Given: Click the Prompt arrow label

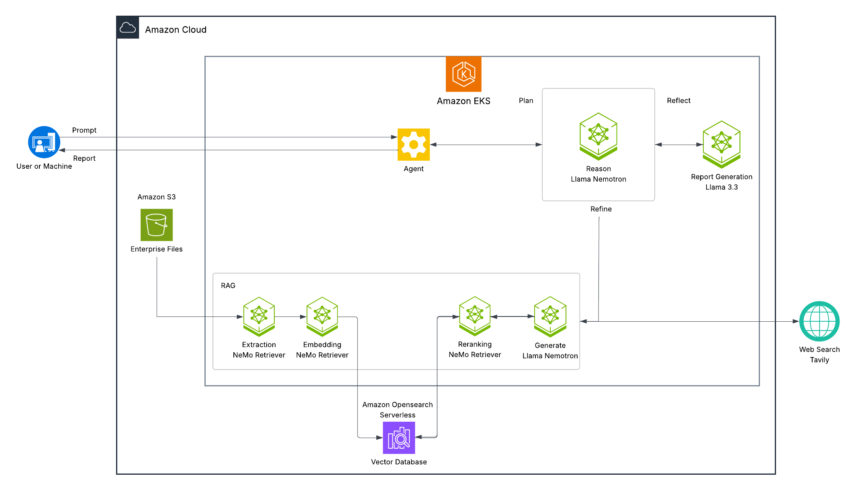Looking at the screenshot, I should (84, 130).
